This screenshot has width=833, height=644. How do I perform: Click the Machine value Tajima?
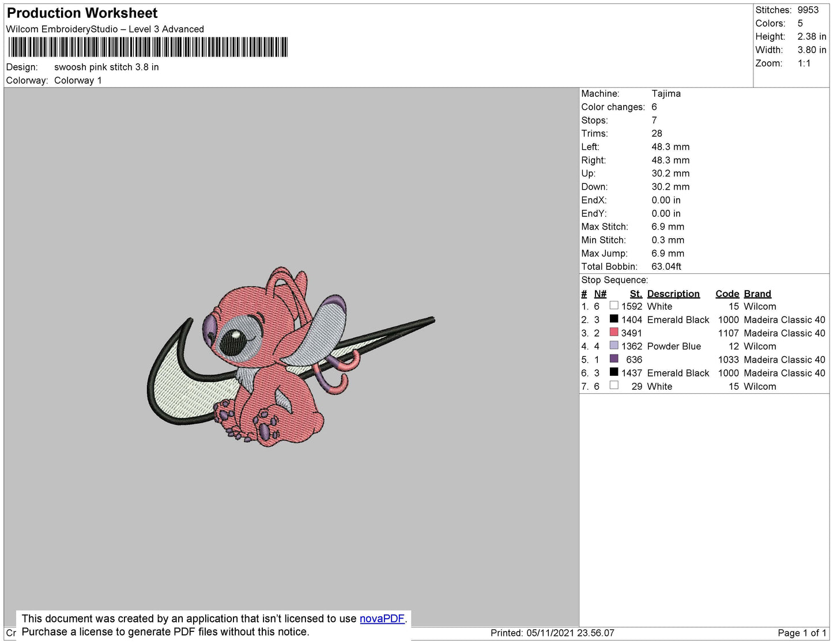click(666, 93)
